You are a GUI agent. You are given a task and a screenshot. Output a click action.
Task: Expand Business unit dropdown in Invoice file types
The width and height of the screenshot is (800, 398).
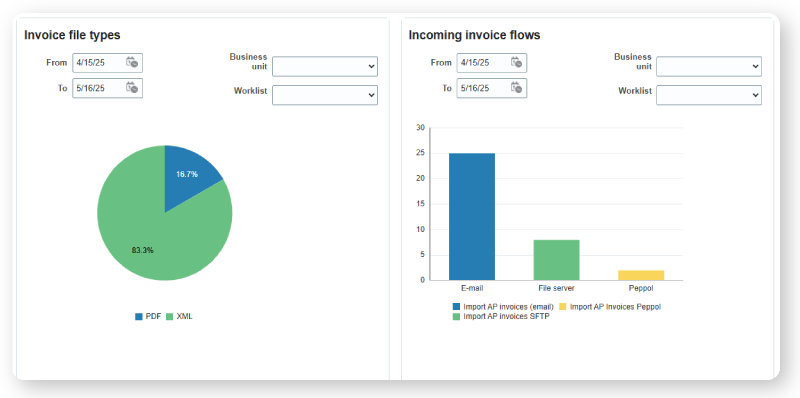(325, 66)
